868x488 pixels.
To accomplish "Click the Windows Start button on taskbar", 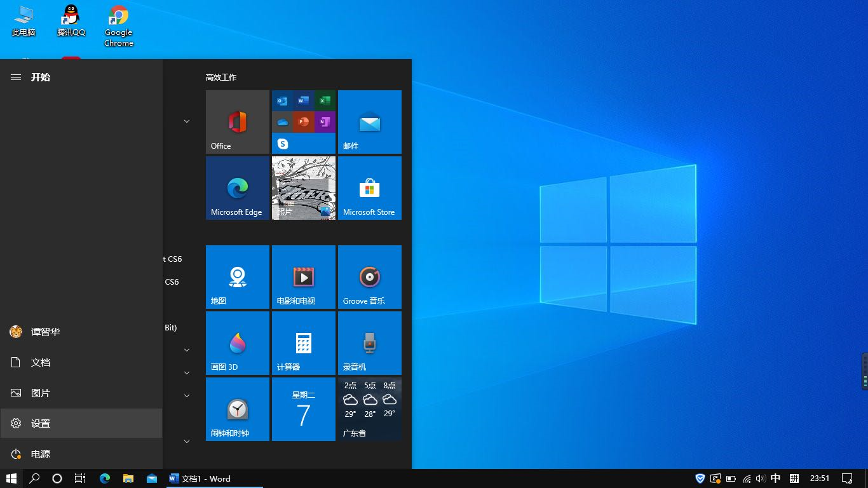I will click(x=11, y=478).
